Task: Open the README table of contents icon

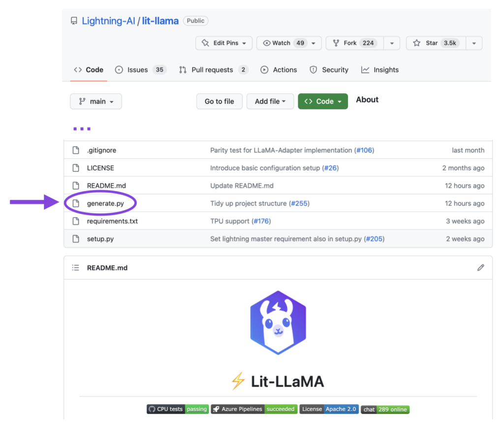Action: tap(76, 267)
